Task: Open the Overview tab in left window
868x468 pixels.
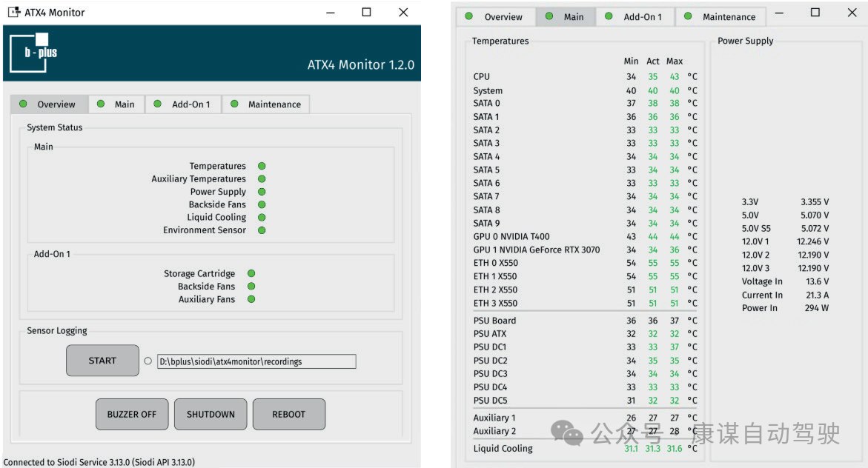Action: coord(49,104)
